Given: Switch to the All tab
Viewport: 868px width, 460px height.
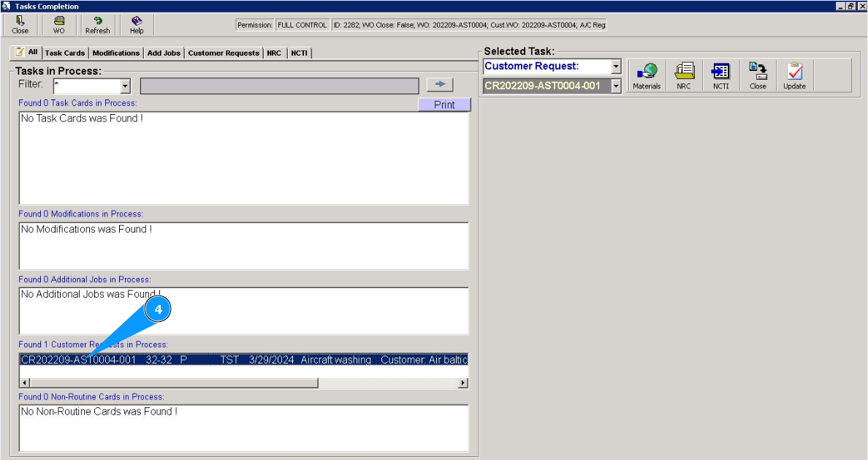Looking at the screenshot, I should 26,52.
